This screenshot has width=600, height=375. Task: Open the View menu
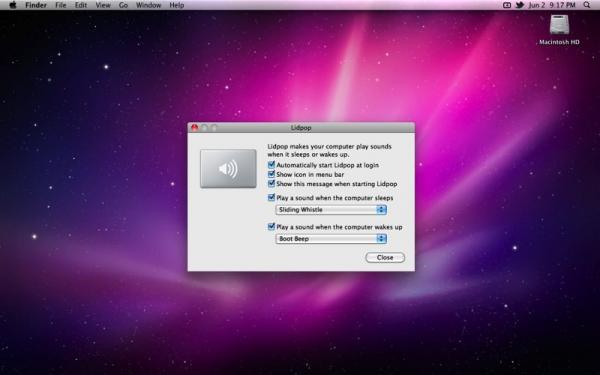pos(103,5)
